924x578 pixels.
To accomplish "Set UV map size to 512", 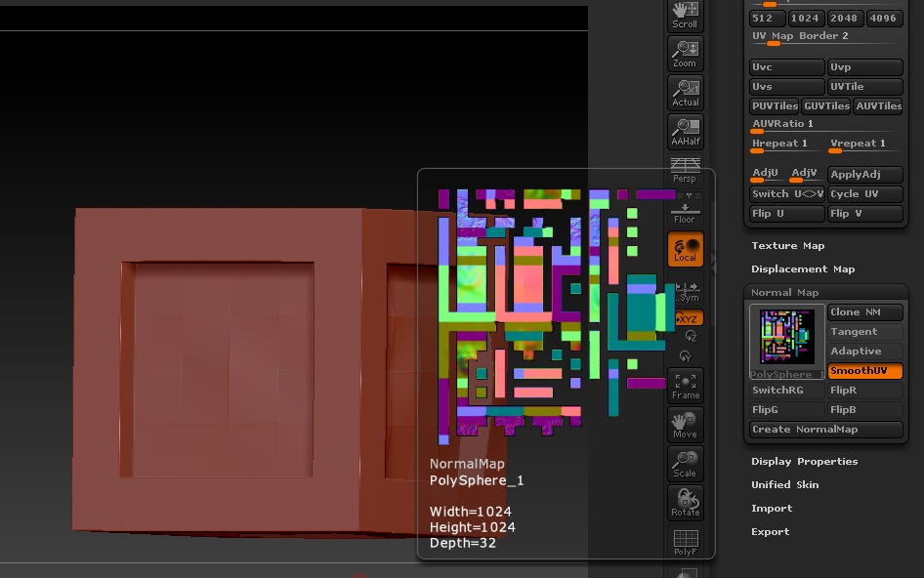I will 768,19.
